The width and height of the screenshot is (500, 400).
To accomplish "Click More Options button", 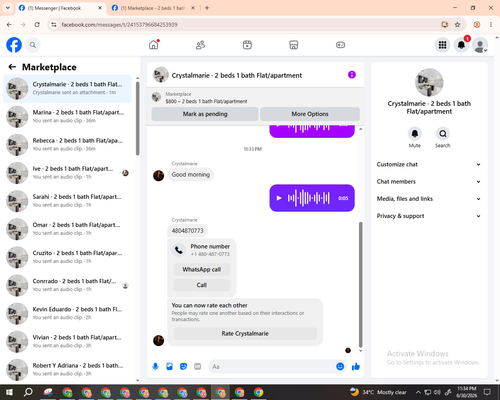I will 310,114.
